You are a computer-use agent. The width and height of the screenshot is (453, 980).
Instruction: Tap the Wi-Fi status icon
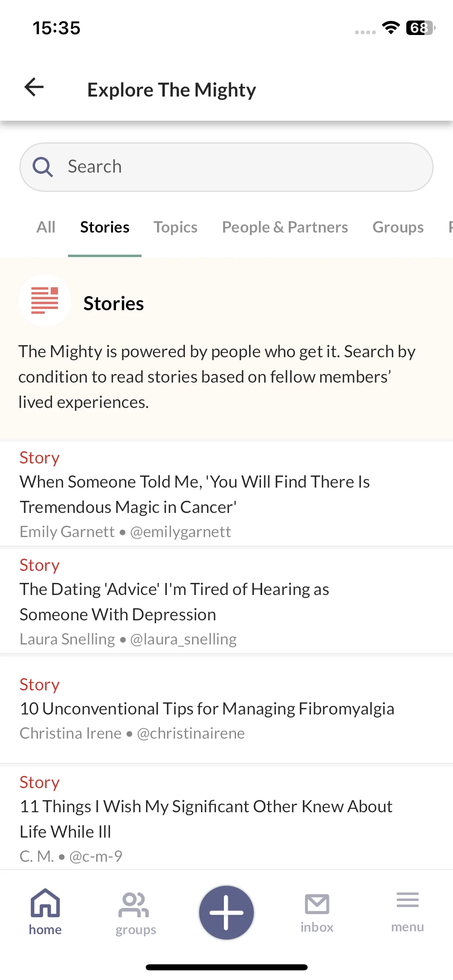tap(390, 28)
